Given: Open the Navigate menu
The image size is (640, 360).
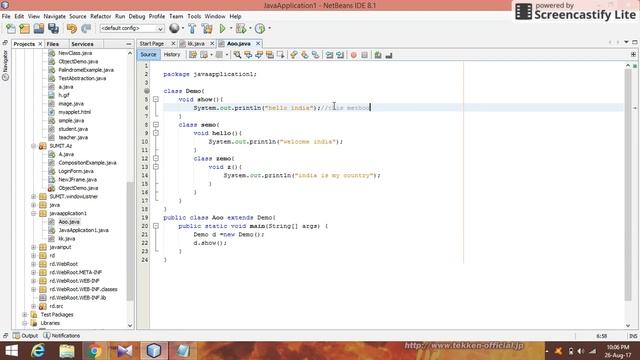Looking at the screenshot, I should pyautogui.click(x=55, y=16).
